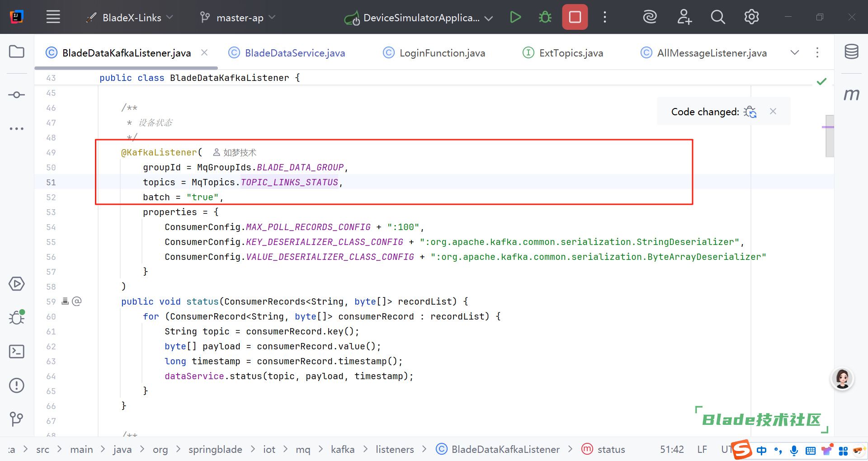
Task: Start debugging with the bug icon
Action: coord(545,17)
